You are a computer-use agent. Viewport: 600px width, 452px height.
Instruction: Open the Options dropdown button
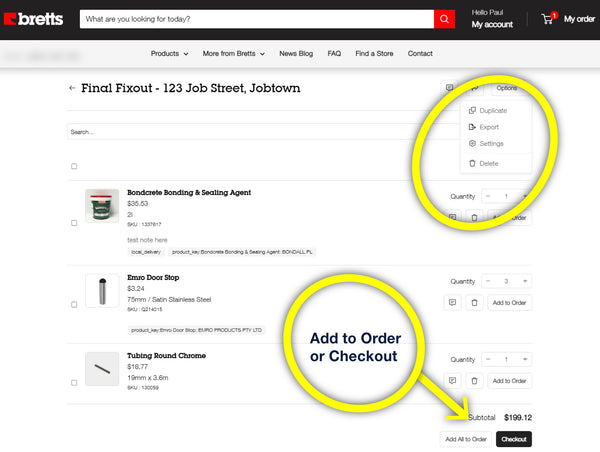[507, 88]
